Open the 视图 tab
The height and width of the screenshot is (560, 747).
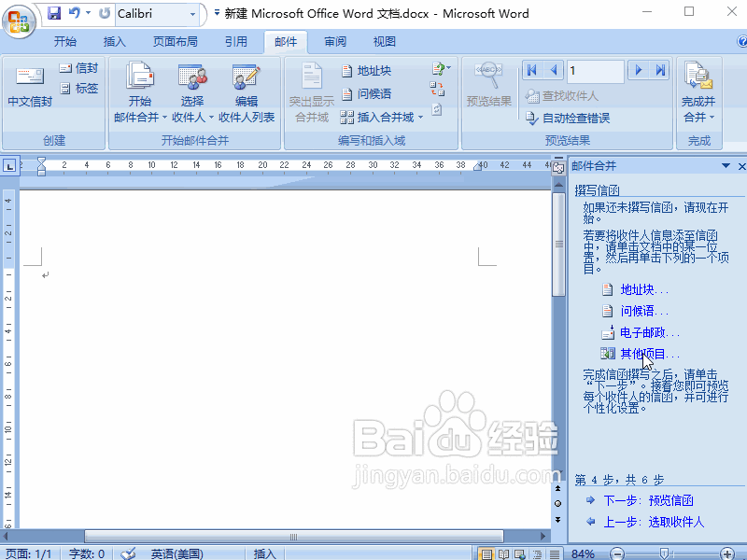pos(385,42)
